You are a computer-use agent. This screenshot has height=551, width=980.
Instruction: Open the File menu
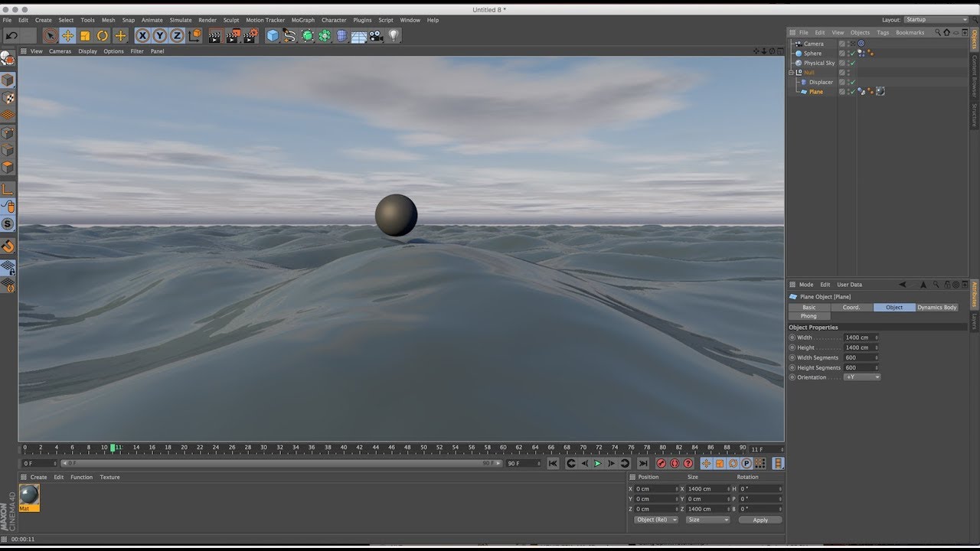click(x=7, y=20)
